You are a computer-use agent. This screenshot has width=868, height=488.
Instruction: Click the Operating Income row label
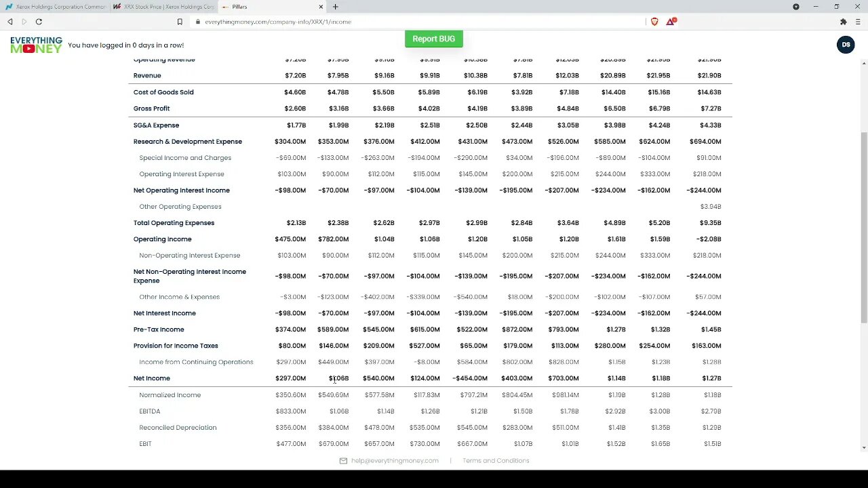163,239
